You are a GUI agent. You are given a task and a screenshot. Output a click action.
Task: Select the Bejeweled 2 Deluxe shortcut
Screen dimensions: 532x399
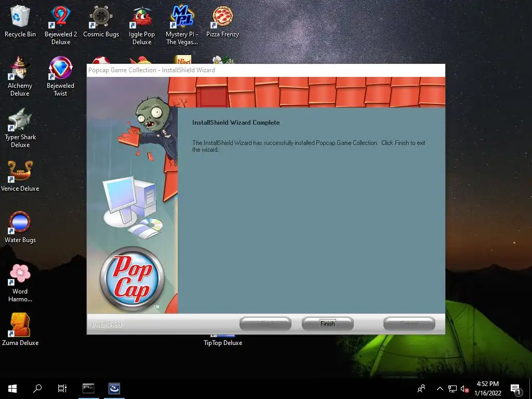pyautogui.click(x=61, y=25)
